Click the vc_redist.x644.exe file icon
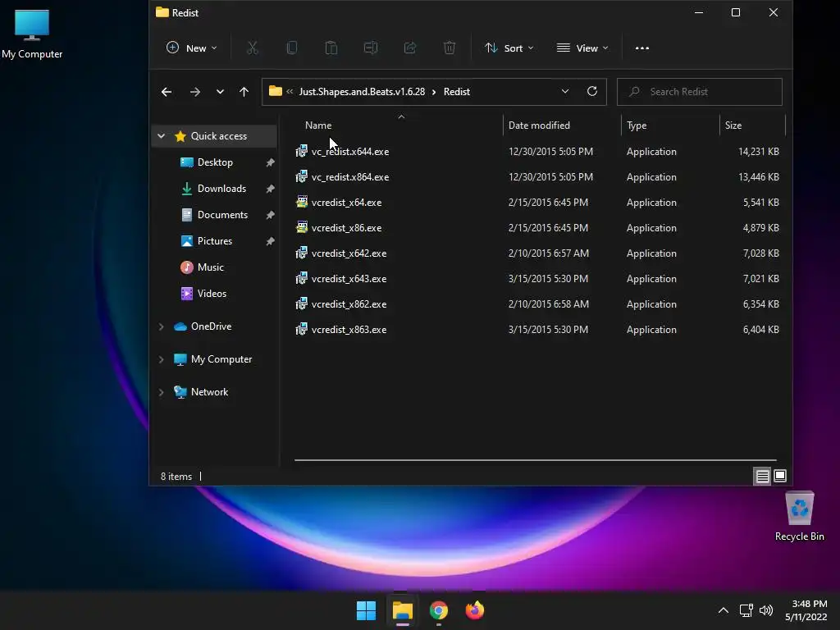840x630 pixels. 302,152
